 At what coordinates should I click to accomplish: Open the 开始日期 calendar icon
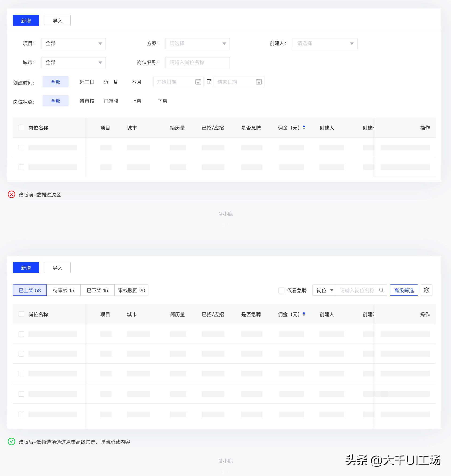coord(198,82)
